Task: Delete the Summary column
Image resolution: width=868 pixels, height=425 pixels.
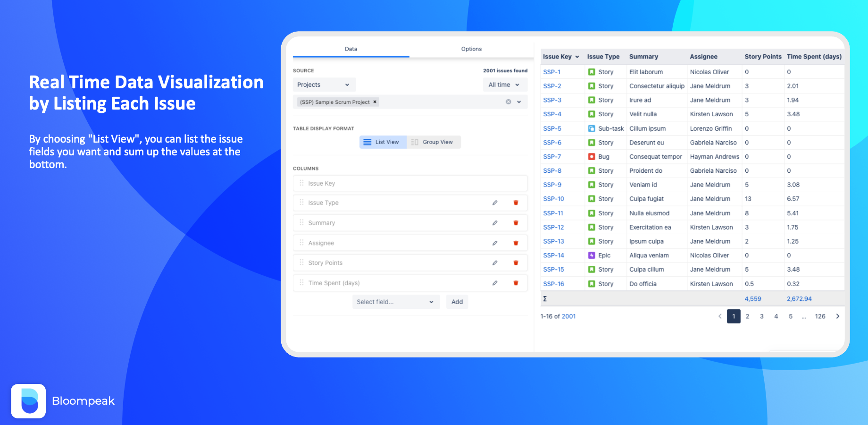Action: (516, 223)
